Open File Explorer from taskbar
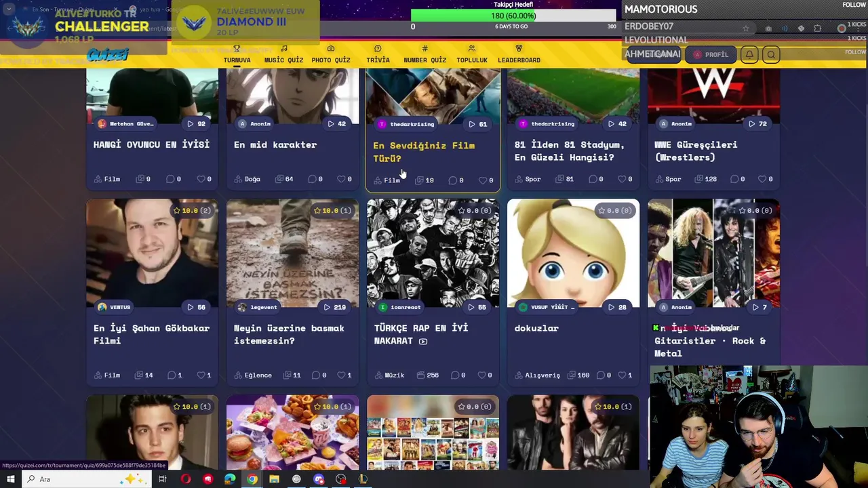 click(x=274, y=479)
